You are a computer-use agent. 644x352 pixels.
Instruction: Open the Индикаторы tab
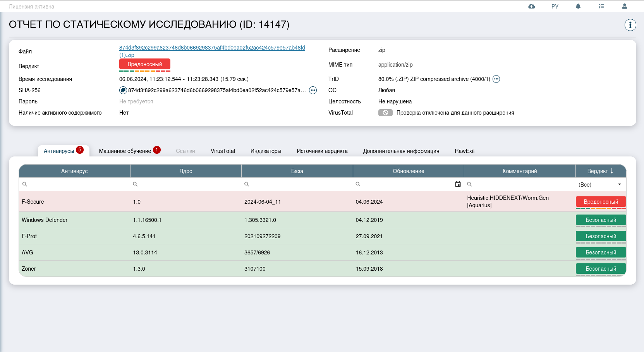coord(266,151)
